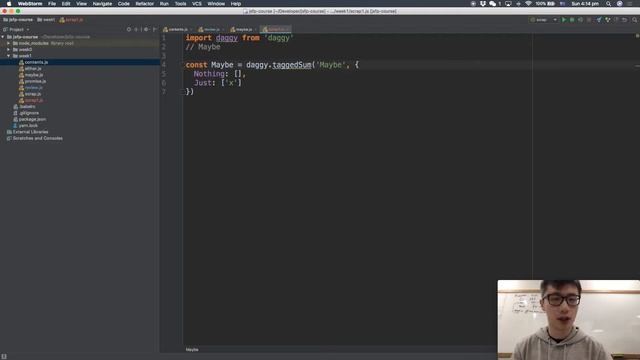640x360 pixels.
Task: Run the current configuration with green play
Action: (564, 20)
